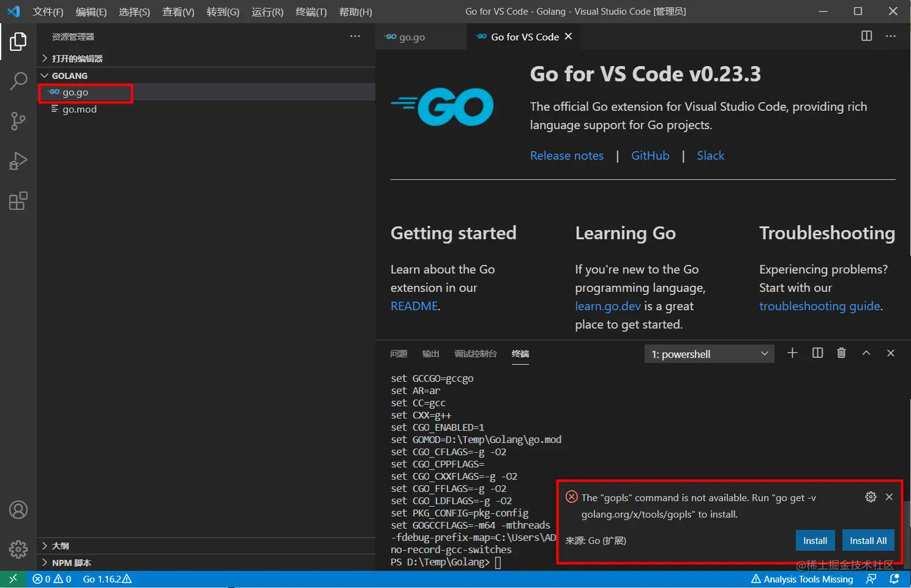Click the terminal prompt input area
The image size is (911, 588).
[498, 562]
